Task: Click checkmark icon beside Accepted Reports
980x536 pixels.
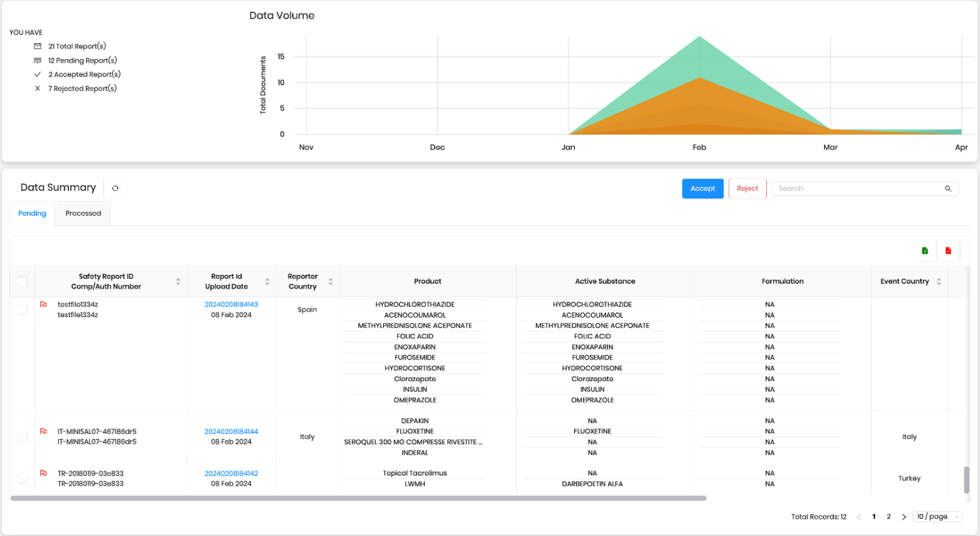Action: (x=38, y=74)
